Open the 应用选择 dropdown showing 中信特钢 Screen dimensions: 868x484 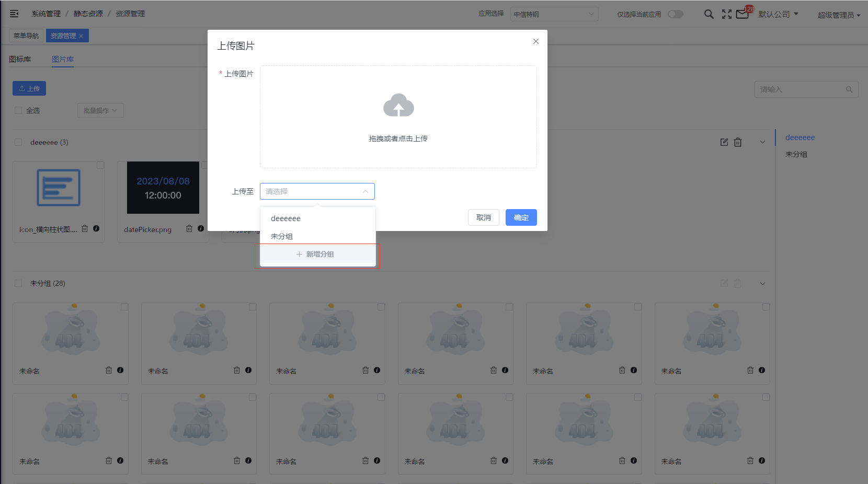click(554, 14)
